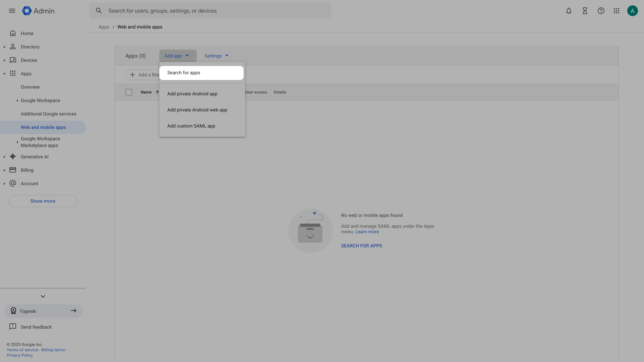Collapse the Apps section in the sidebar

click(x=4, y=73)
